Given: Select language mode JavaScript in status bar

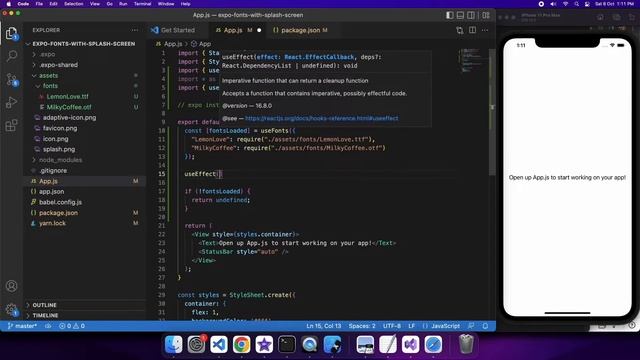Looking at the screenshot, I should pyautogui.click(x=445, y=326).
